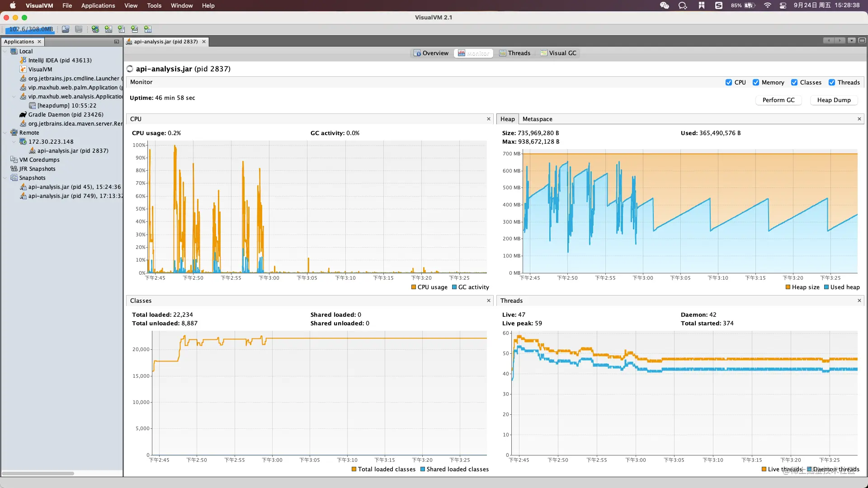Click the Add VM Coredump toolbar icon
Viewport: 868px width, 488px height.
coord(122,29)
